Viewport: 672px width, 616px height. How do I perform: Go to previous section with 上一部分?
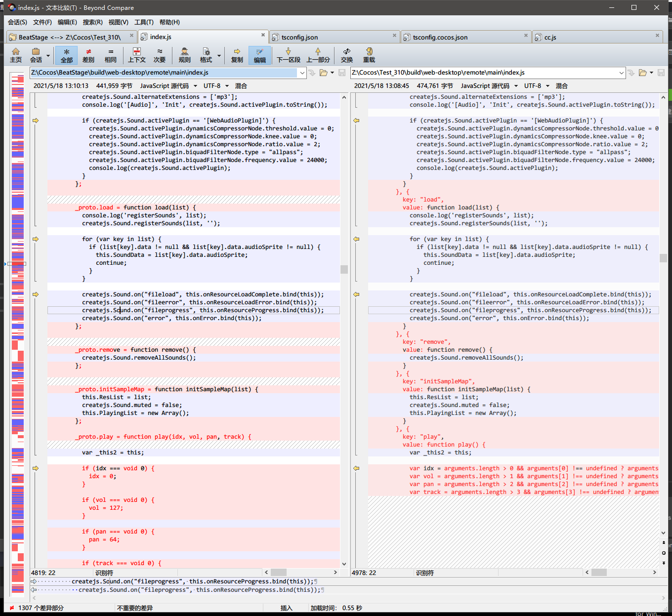318,55
